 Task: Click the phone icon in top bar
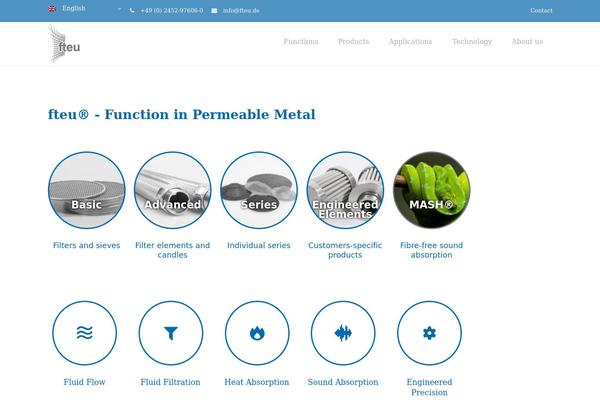point(132,11)
